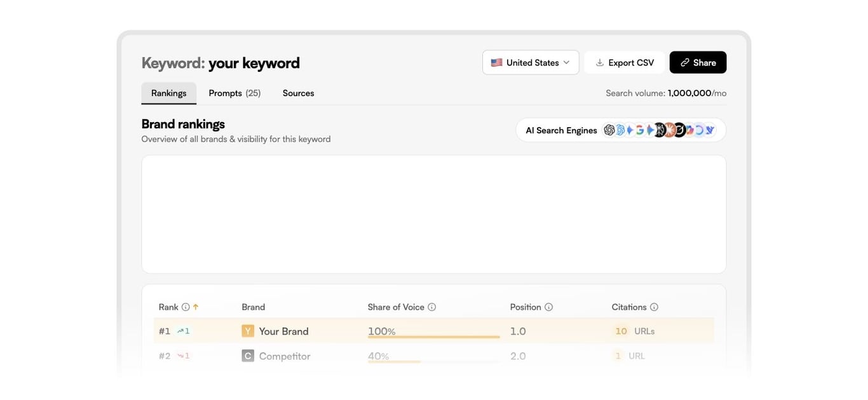Click the Export CSV button
This screenshot has height=400, width=868.
click(x=625, y=62)
